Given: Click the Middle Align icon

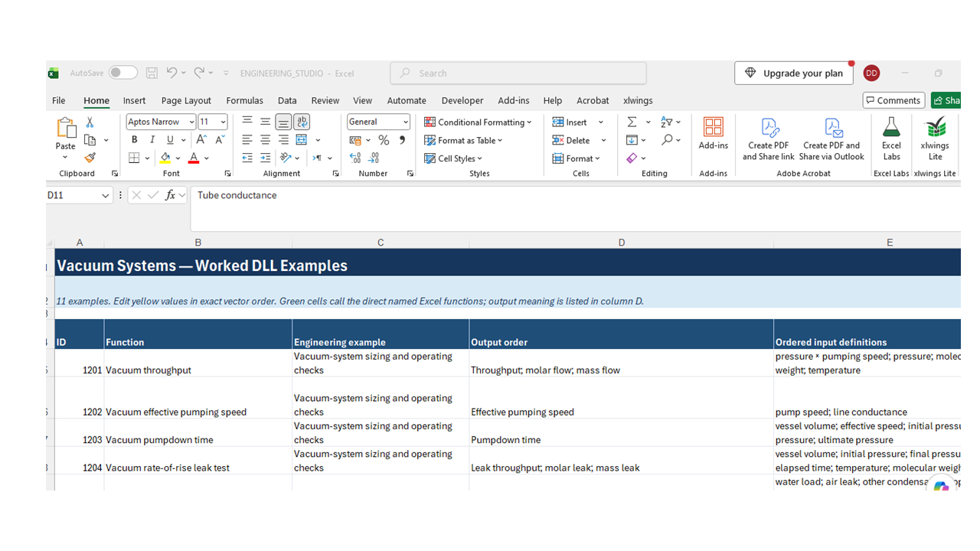Looking at the screenshot, I should [265, 122].
